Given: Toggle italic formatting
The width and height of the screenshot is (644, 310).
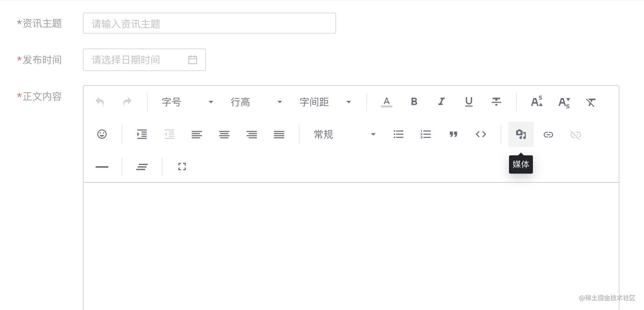Looking at the screenshot, I should pyautogui.click(x=442, y=102).
